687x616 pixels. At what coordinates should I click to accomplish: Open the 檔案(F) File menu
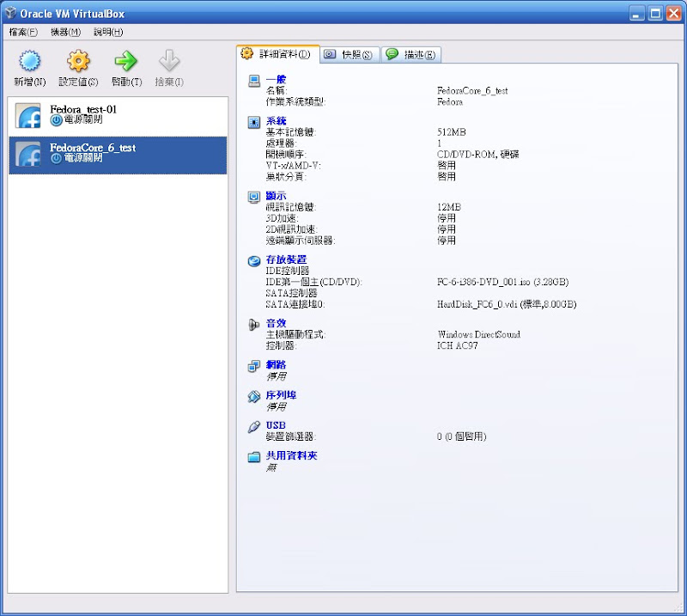(x=23, y=32)
